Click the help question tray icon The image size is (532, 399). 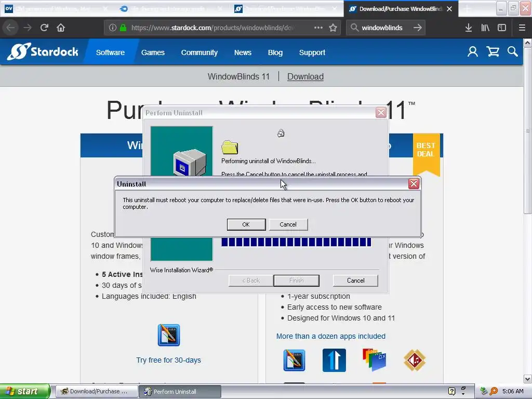pos(451,391)
